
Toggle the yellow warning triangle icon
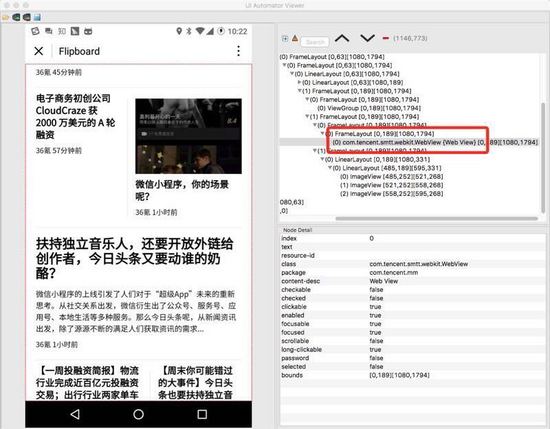point(295,38)
